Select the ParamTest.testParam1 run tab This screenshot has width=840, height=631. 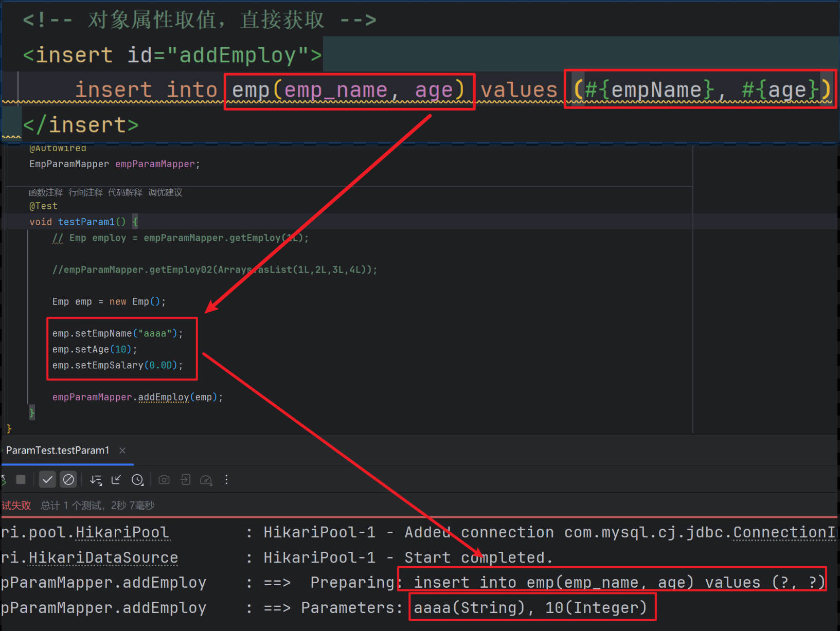58,450
